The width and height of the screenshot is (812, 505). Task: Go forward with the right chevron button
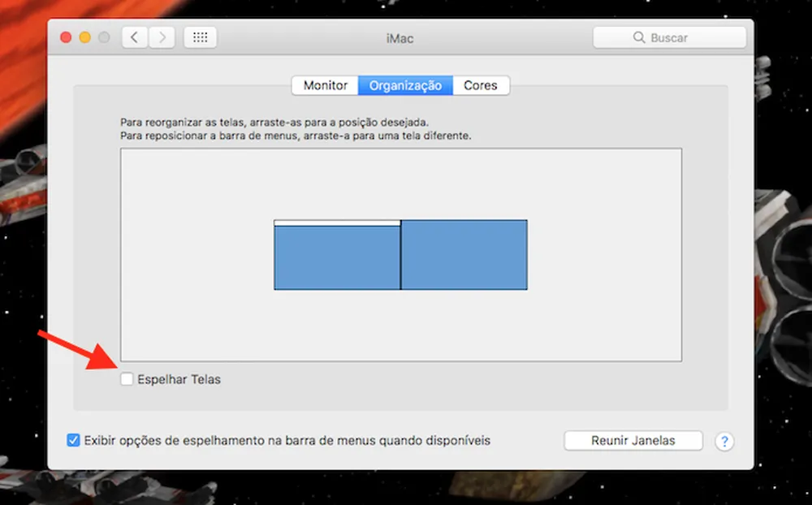coord(162,37)
